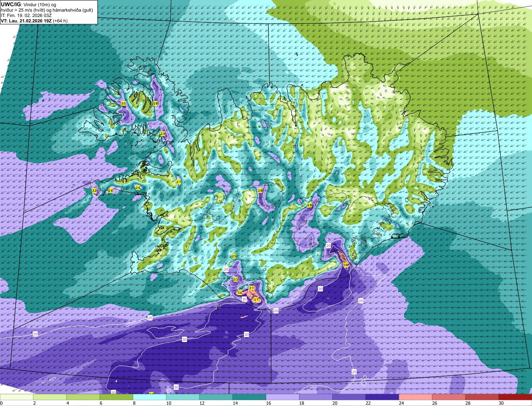532x406 pixels.
Task: Click the yellow gust label 30 on the map
Action: coord(123,103)
